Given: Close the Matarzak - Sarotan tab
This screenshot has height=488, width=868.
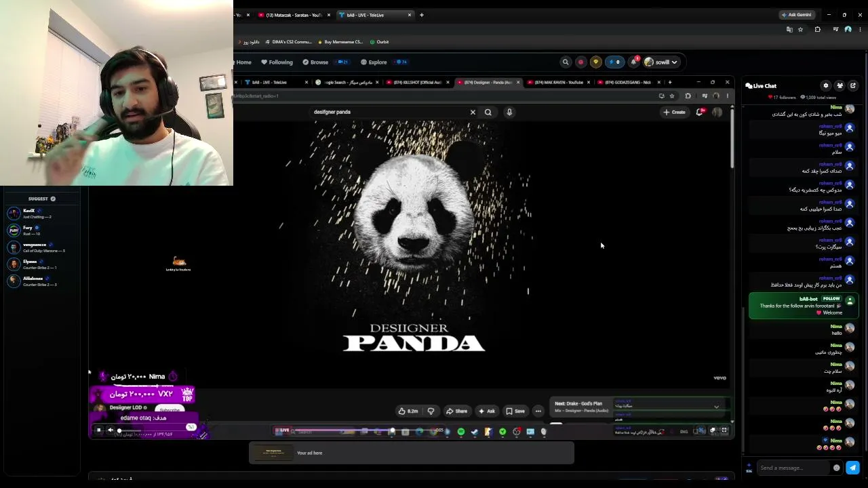Looking at the screenshot, I should coord(329,15).
